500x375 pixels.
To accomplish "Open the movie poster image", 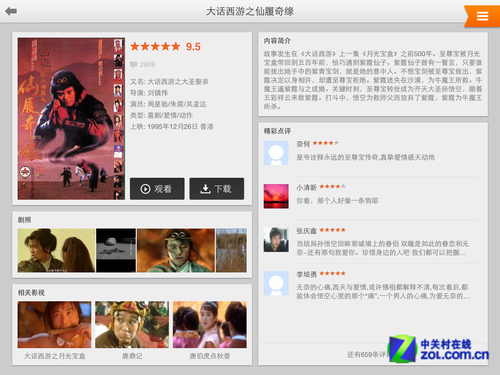I will point(71,119).
